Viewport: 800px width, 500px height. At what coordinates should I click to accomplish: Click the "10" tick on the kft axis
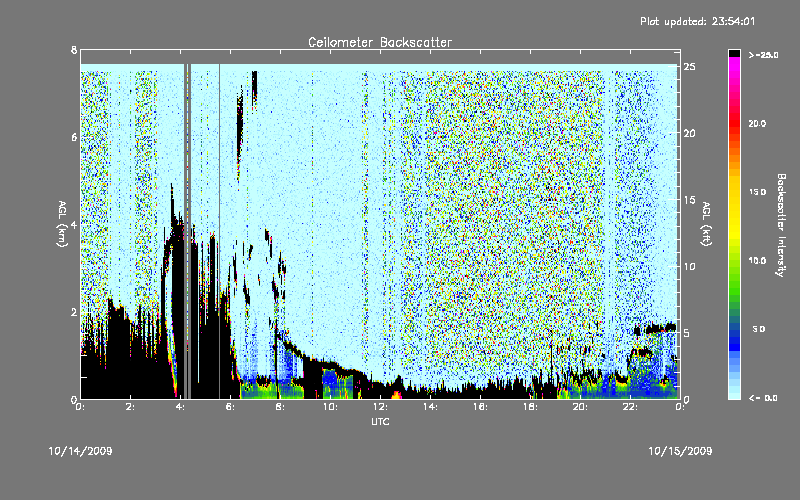[689, 266]
